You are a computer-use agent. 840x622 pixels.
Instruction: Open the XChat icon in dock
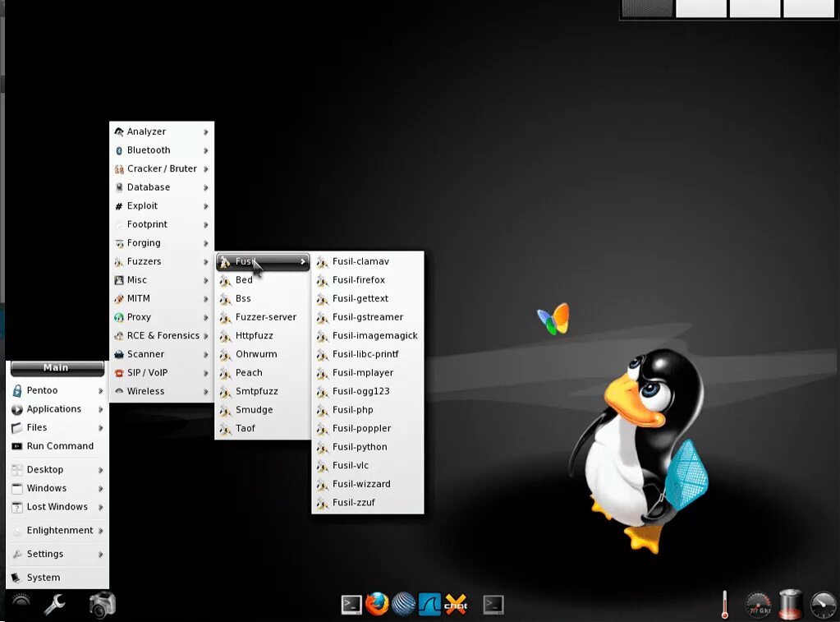(x=456, y=604)
